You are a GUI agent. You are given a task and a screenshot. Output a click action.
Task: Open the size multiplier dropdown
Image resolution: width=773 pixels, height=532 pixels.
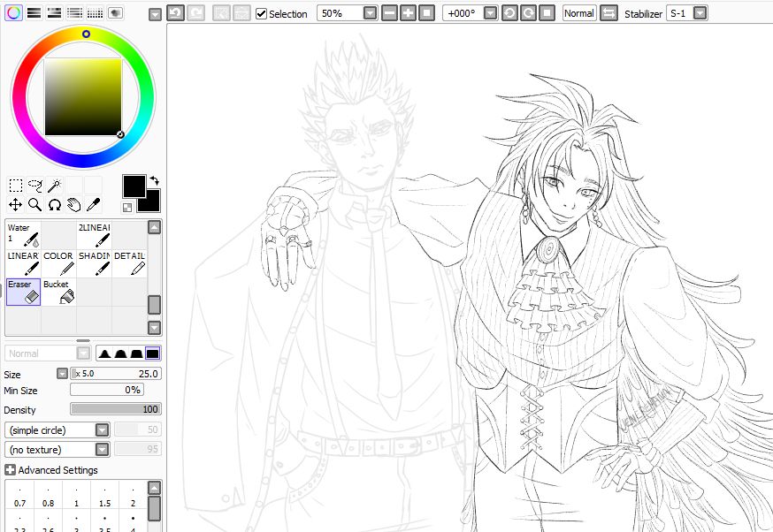62,374
